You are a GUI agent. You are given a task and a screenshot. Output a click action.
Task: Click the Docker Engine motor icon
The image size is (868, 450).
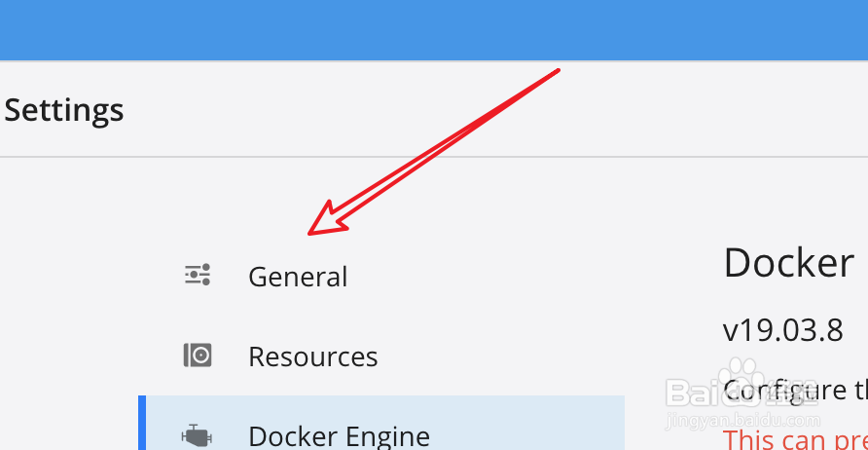point(198,436)
